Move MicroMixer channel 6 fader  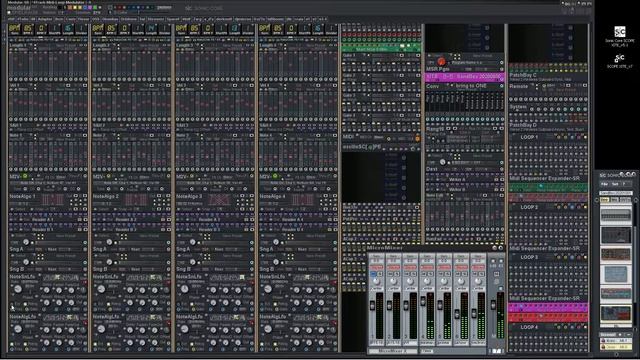pyautogui.click(x=457, y=313)
